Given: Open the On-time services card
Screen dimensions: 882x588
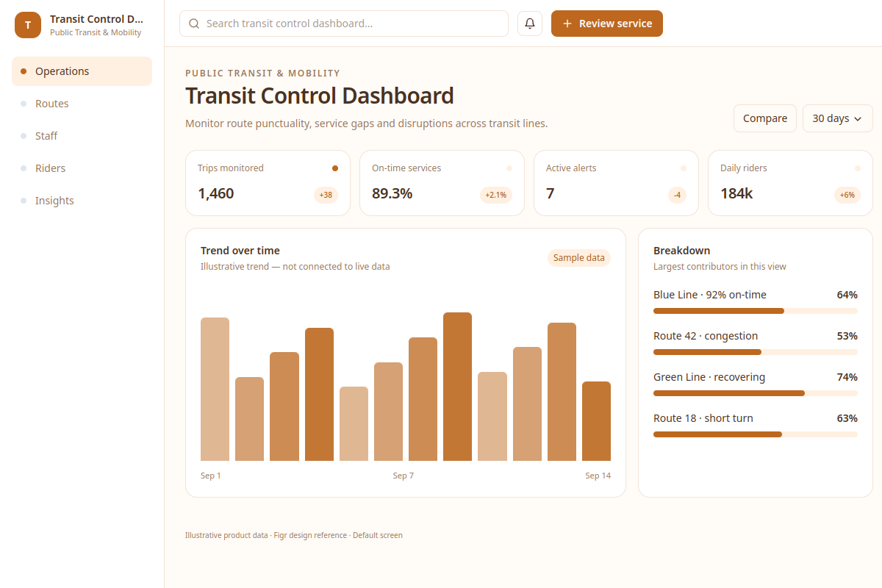Looking at the screenshot, I should tap(442, 183).
